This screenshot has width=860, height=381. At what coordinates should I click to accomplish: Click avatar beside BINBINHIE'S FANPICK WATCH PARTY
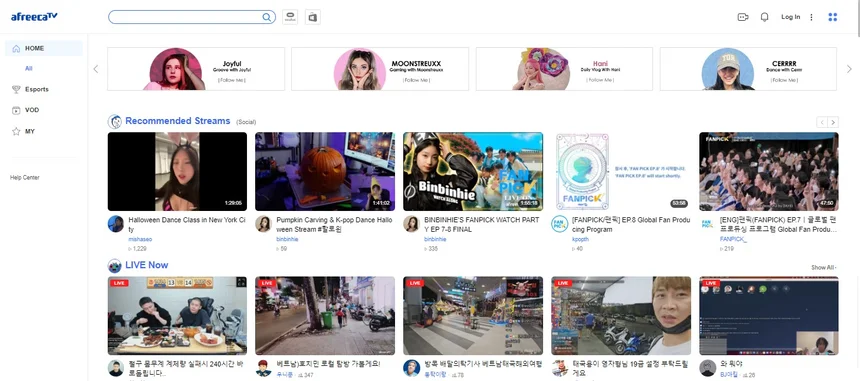pyautogui.click(x=411, y=224)
